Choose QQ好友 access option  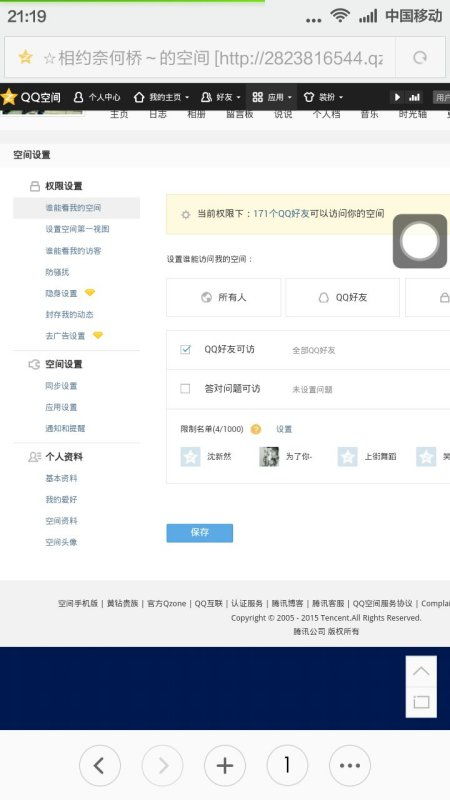pyautogui.click(x=342, y=297)
